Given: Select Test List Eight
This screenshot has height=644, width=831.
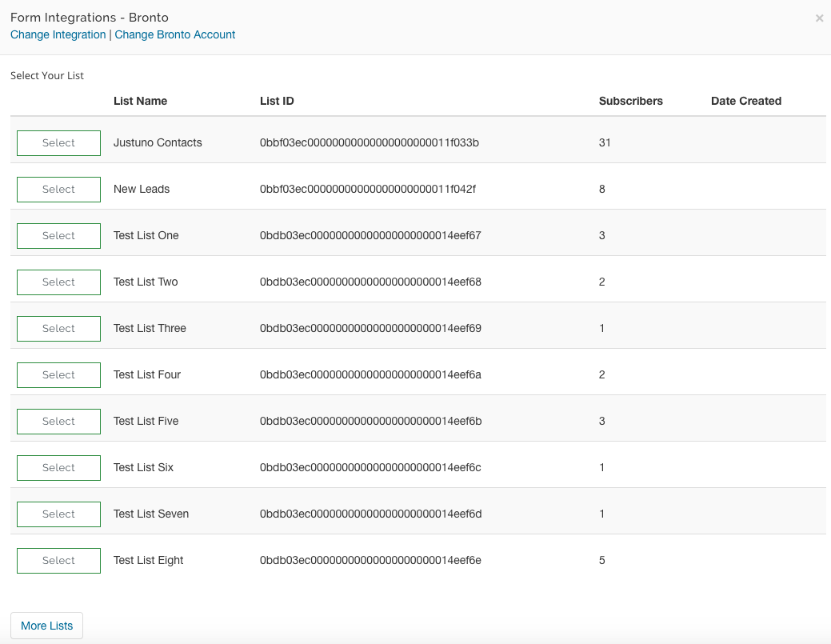Looking at the screenshot, I should click(x=58, y=560).
